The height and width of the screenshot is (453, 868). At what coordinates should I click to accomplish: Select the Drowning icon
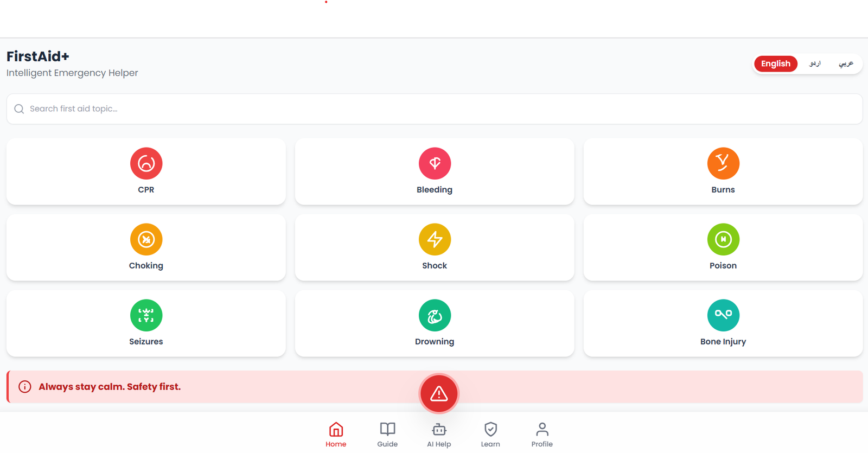[x=435, y=315]
